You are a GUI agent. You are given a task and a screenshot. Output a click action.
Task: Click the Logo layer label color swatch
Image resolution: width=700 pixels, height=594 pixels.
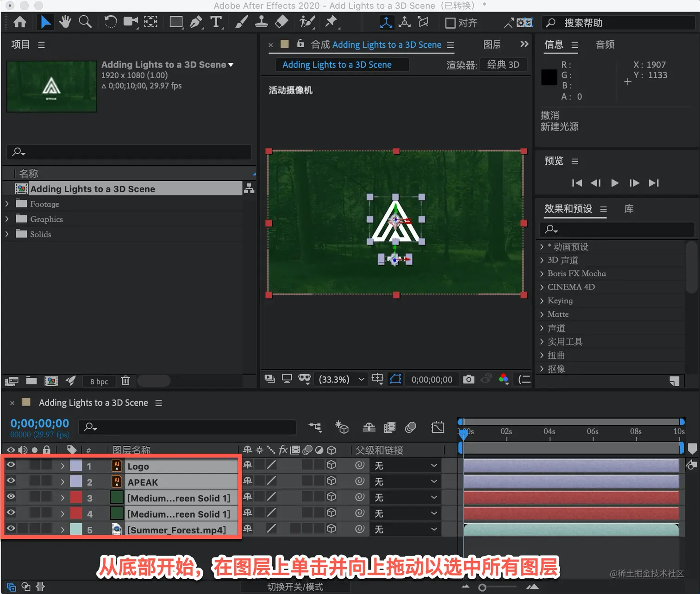76,466
